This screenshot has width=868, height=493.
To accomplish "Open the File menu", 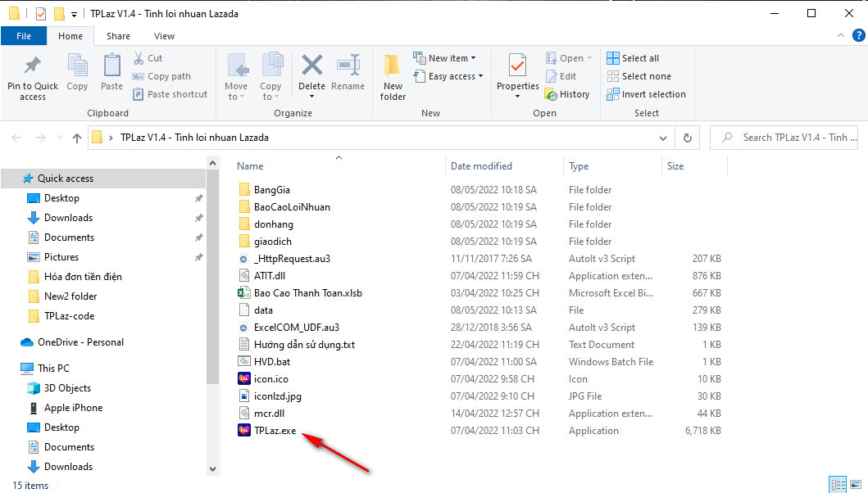I will tap(24, 36).
